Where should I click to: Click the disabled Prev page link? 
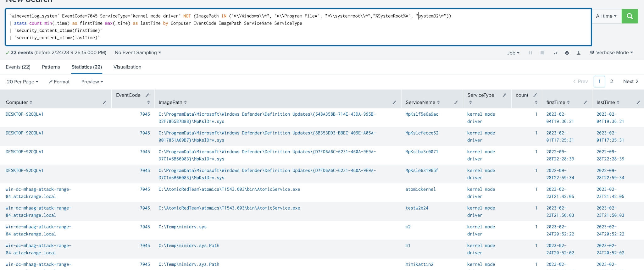580,81
